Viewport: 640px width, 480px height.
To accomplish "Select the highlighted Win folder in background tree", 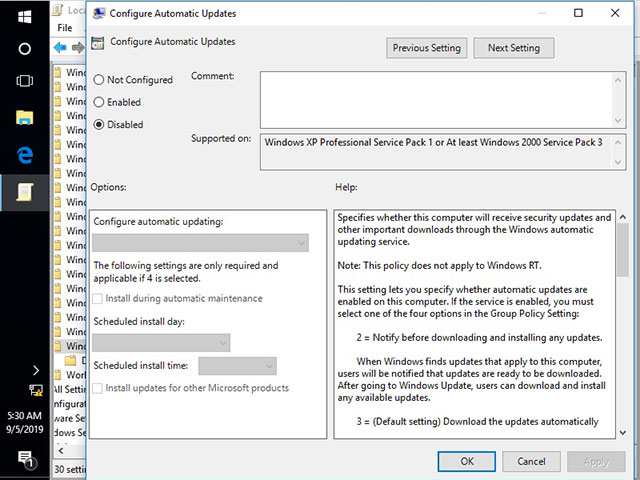I will click(x=70, y=346).
